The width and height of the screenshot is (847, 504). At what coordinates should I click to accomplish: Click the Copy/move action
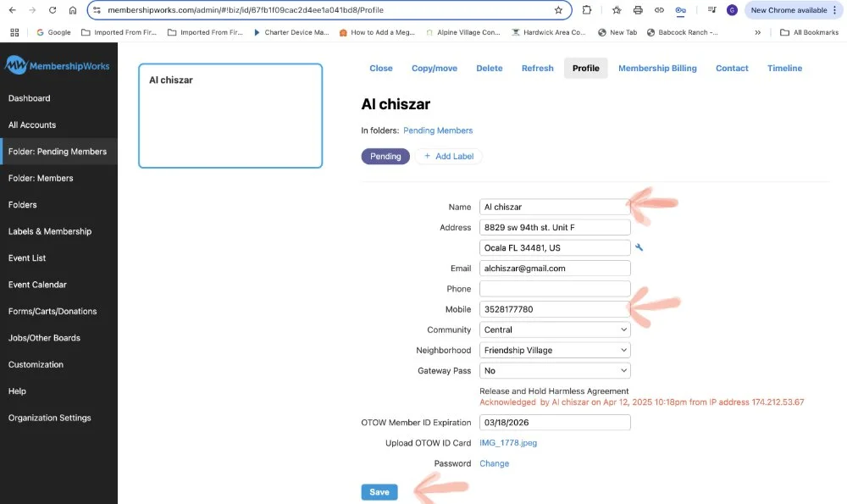coord(435,68)
